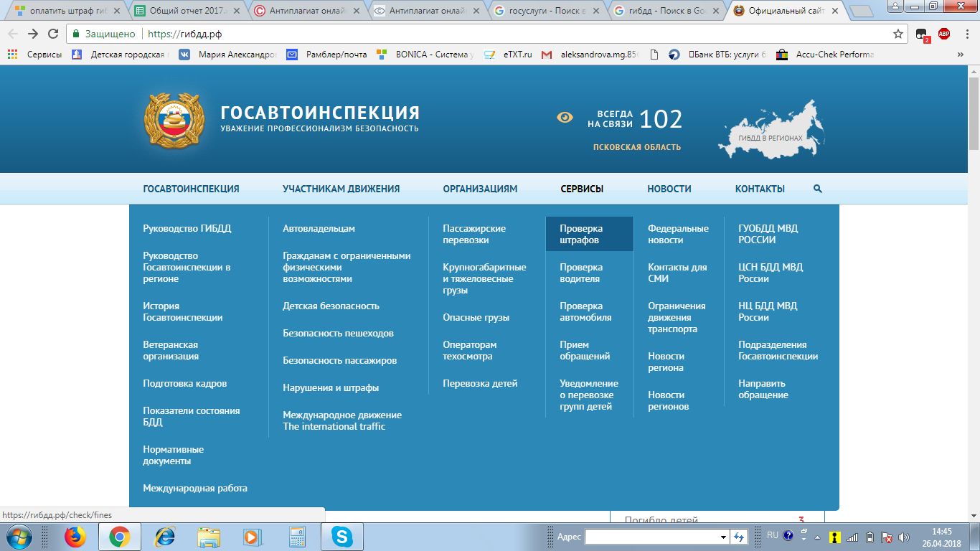The height and width of the screenshot is (551, 980).
Task: Open the taskbar Адрес field dropdown arrow
Action: pos(723,537)
